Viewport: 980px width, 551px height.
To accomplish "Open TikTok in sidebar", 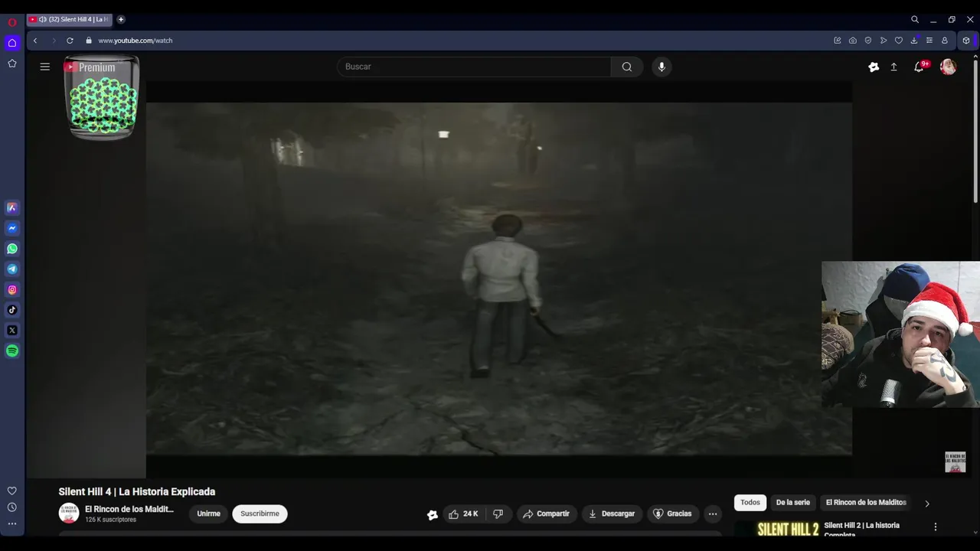I will (12, 310).
